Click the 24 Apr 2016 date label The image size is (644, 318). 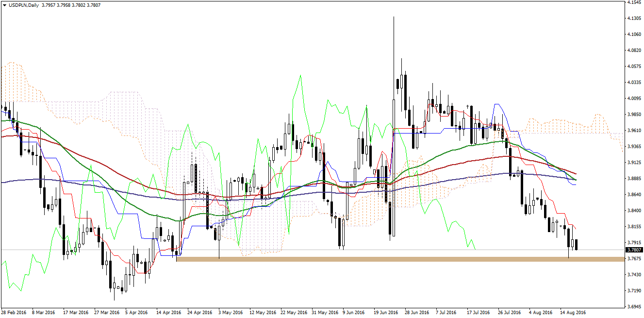pyautogui.click(x=199, y=313)
